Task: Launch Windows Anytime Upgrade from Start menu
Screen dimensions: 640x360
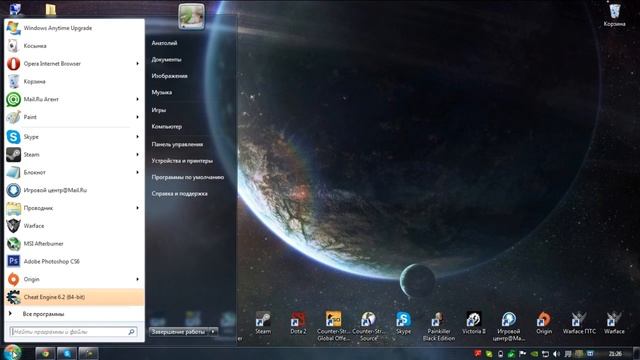Action: [x=74, y=28]
